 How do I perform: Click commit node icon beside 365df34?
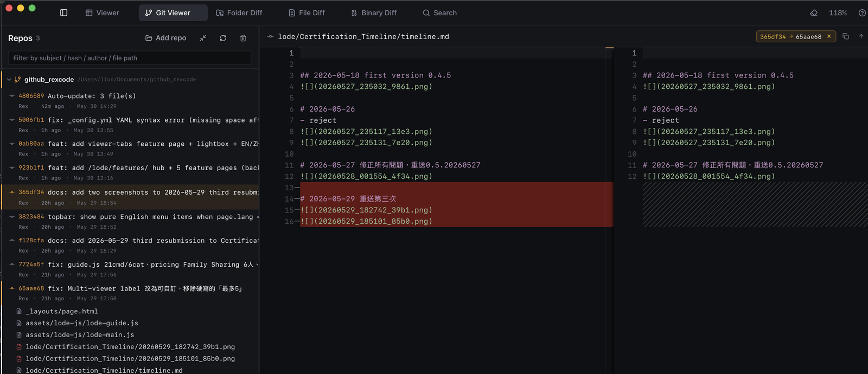point(12,192)
